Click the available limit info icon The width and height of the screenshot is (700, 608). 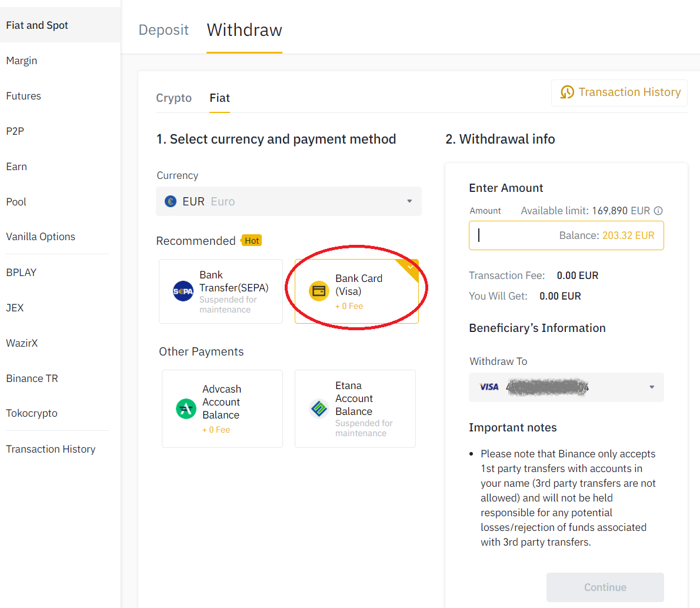pos(658,211)
